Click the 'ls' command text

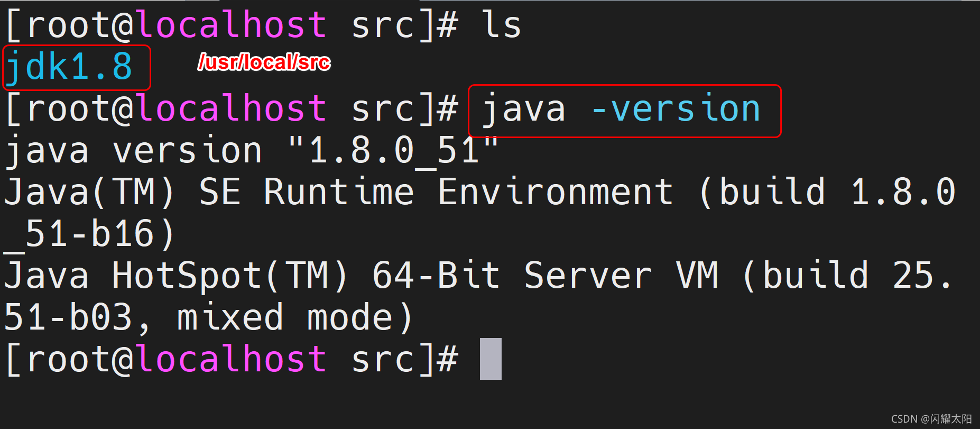(x=501, y=24)
